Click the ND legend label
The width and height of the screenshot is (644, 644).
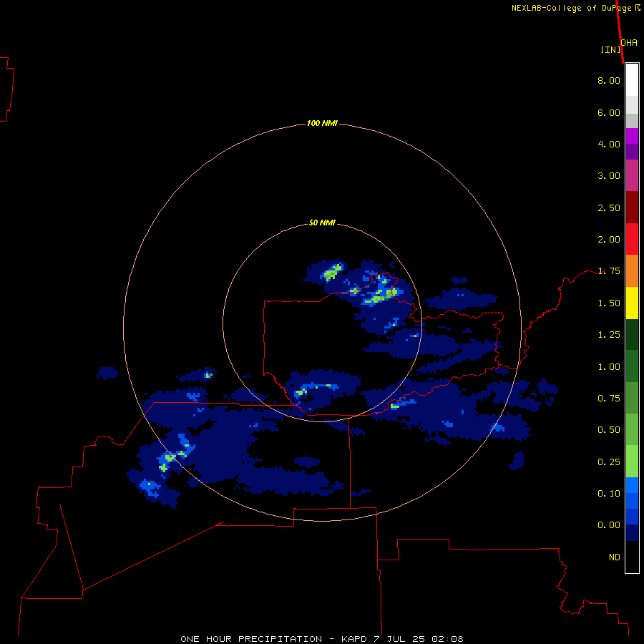coord(615,557)
